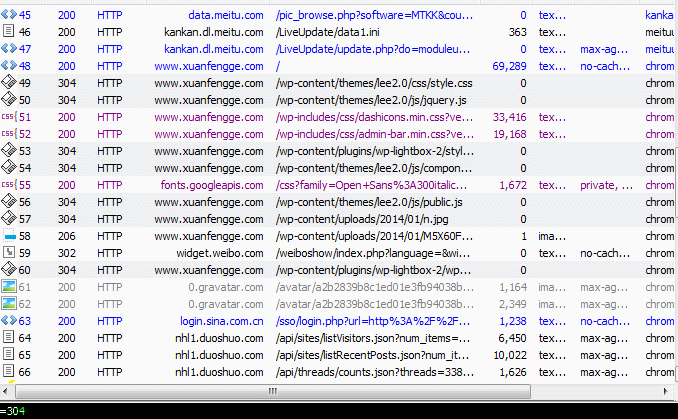Select URL /wp-content/themes/lee2.0/css/style.css
The height and width of the screenshot is (419, 678).
374,83
